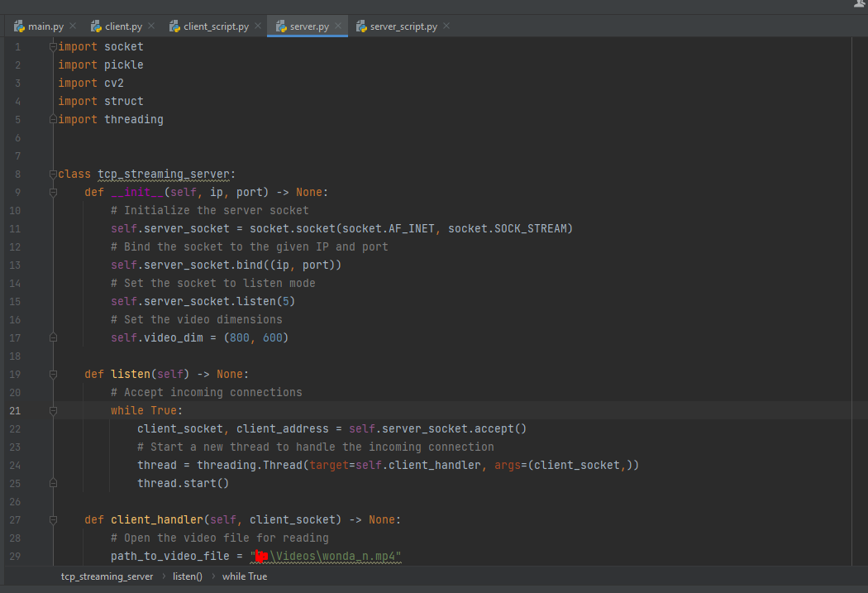Click line number 21 in the gutter

click(x=15, y=410)
